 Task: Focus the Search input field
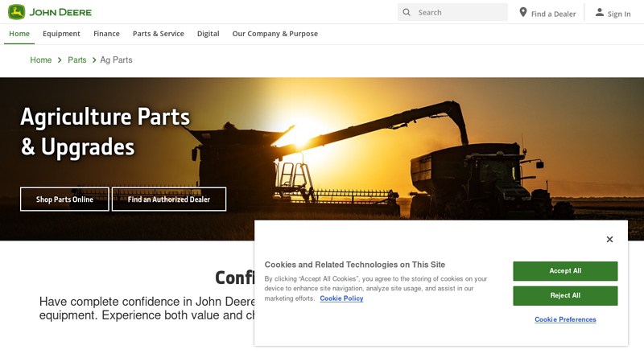pos(460,12)
